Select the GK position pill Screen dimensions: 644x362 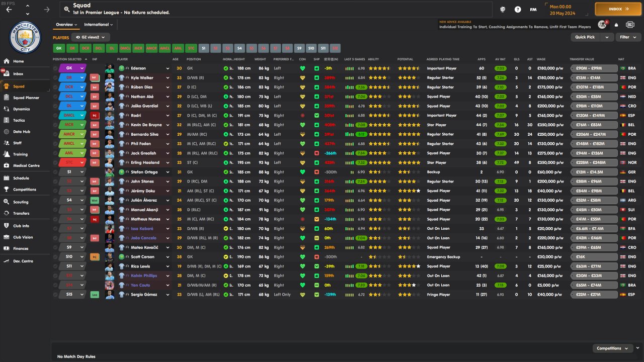tap(59, 48)
